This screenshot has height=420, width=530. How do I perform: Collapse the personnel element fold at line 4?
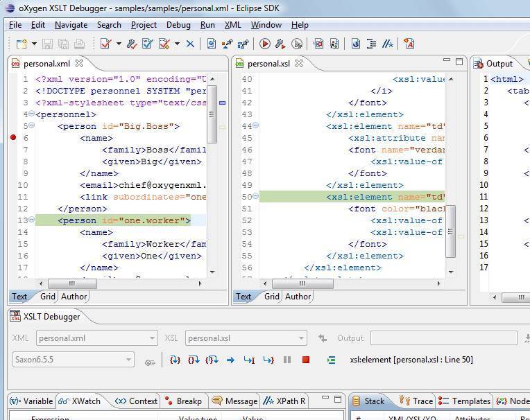(31, 114)
